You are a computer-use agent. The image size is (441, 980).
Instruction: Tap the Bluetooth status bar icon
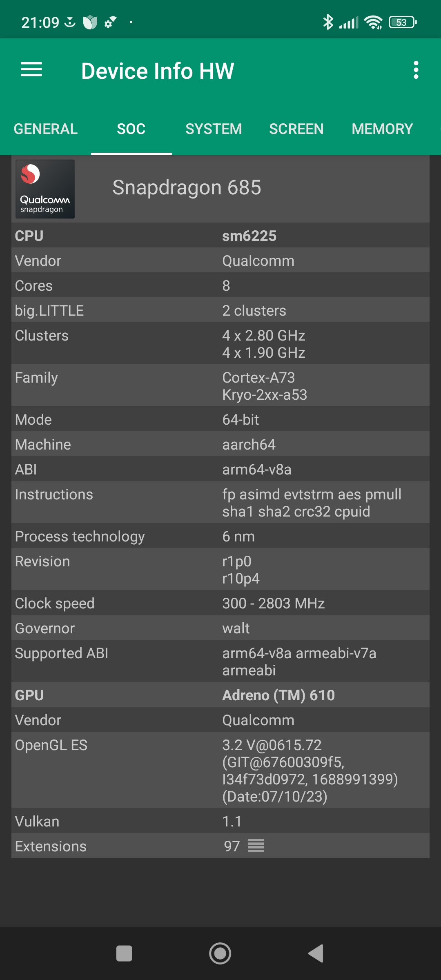point(328,22)
